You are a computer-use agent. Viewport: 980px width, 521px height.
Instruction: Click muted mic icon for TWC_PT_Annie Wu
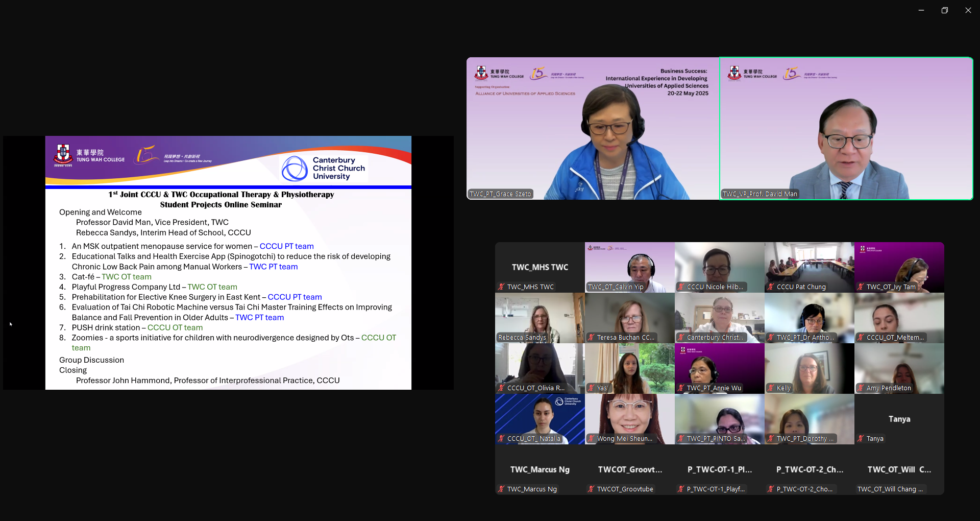[x=681, y=388]
